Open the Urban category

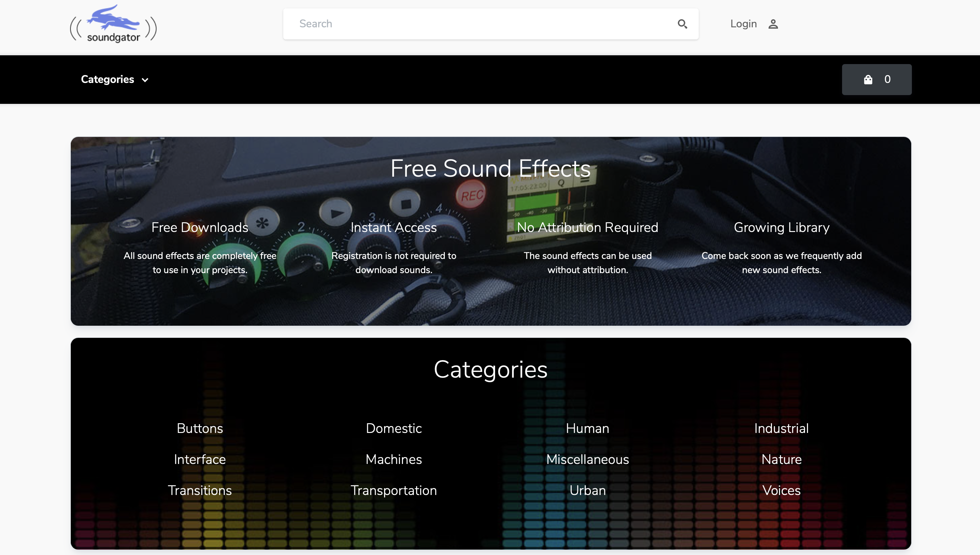click(x=587, y=490)
